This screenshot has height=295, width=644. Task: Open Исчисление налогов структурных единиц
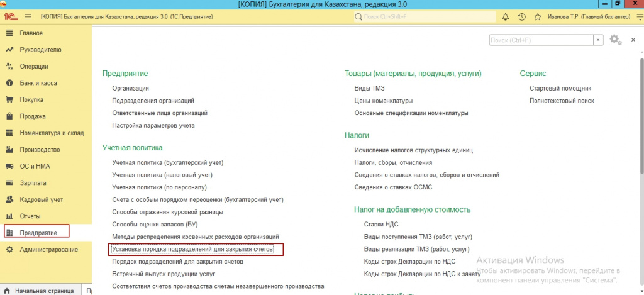(414, 150)
